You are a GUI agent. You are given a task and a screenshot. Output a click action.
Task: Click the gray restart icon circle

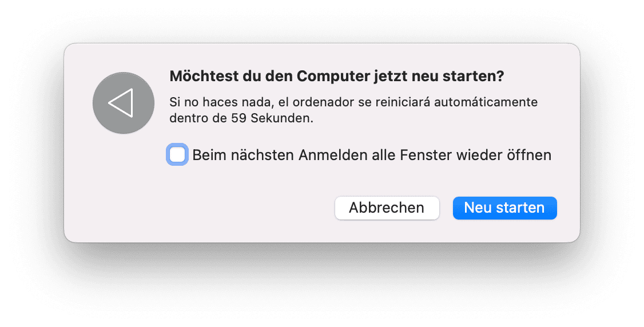point(124,103)
